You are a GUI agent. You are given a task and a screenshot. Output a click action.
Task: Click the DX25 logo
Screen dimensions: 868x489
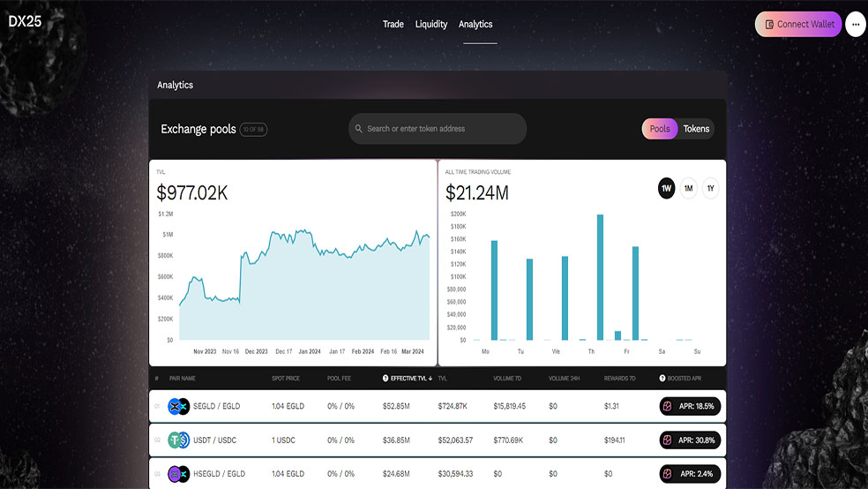(25, 21)
